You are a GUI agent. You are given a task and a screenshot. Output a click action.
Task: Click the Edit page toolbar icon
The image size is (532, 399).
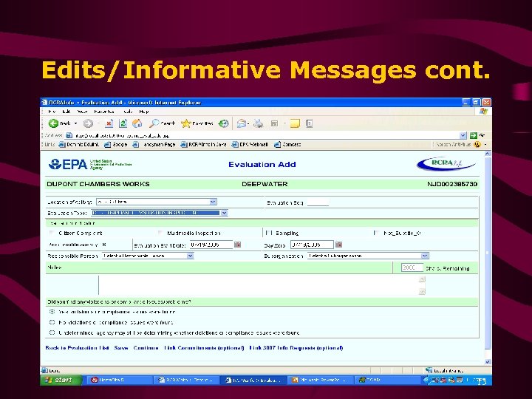pos(274,123)
